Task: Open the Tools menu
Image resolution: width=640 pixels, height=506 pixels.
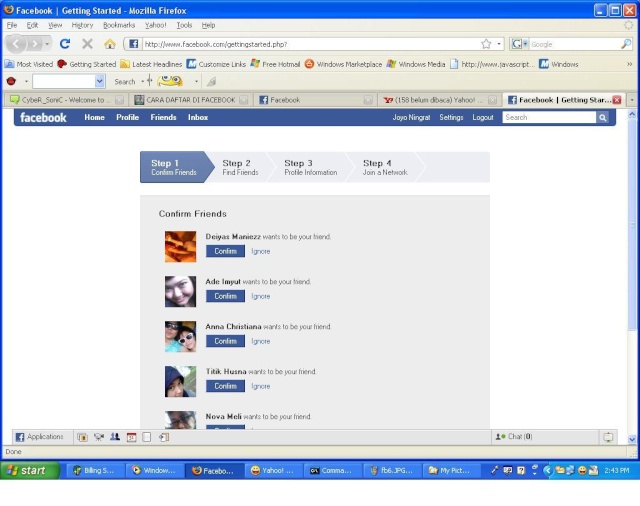Action: (x=184, y=25)
